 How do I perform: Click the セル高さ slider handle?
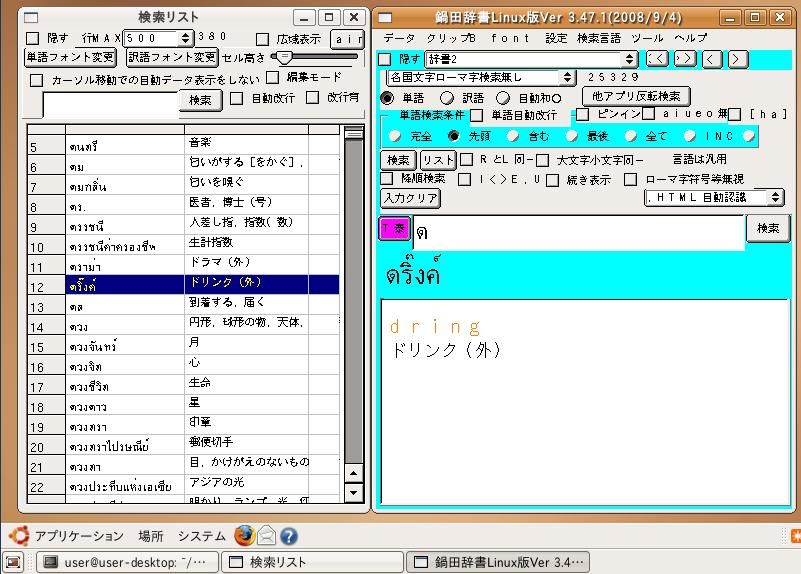coord(284,57)
